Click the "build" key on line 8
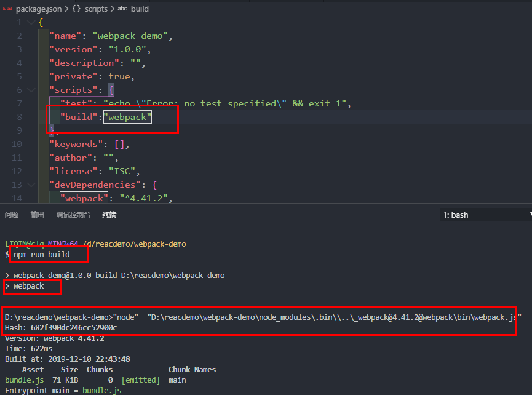532x395 pixels. click(x=79, y=117)
